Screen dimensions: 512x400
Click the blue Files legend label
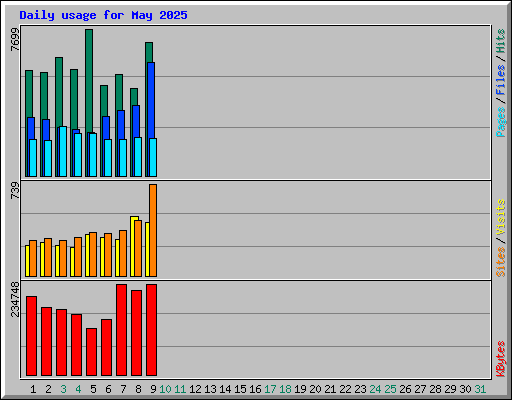tap(501, 80)
